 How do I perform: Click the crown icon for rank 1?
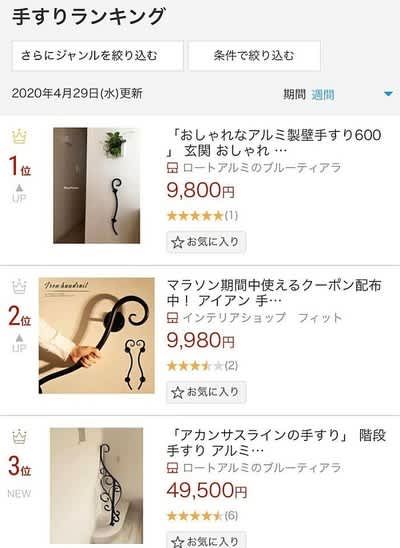(19, 136)
